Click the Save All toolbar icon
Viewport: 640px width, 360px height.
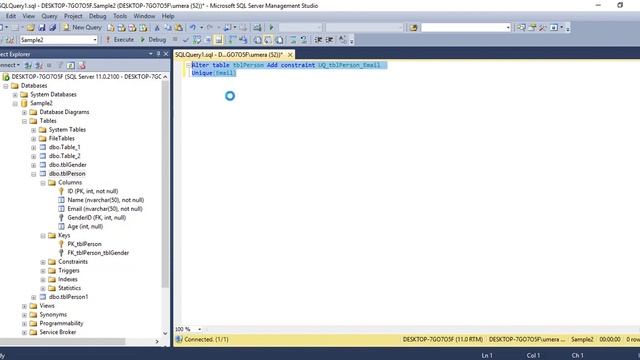click(x=53, y=27)
